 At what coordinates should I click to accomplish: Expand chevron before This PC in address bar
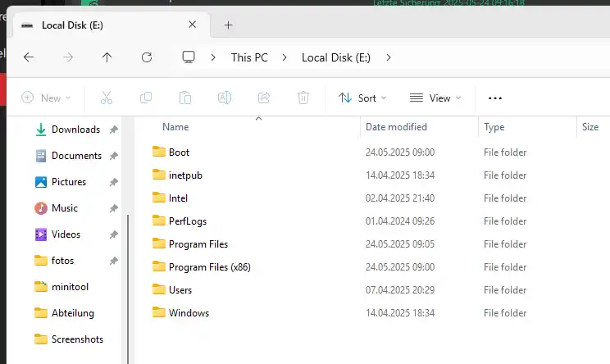click(213, 57)
